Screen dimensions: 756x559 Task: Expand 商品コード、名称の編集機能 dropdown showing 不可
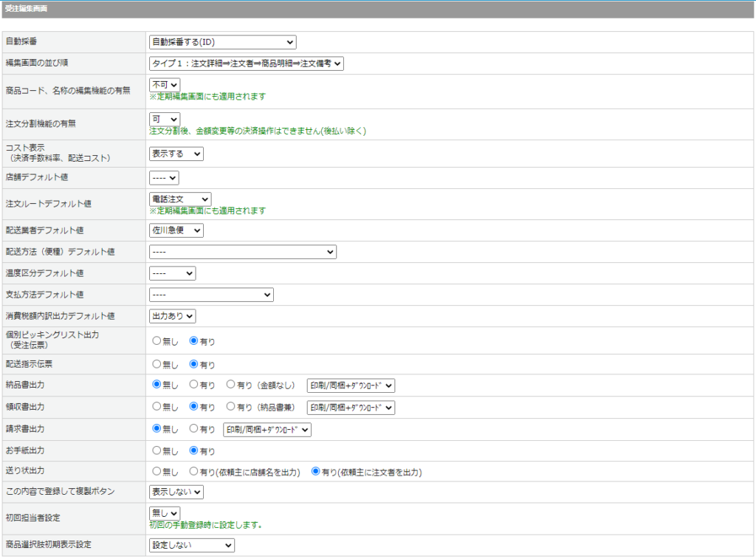tap(165, 85)
